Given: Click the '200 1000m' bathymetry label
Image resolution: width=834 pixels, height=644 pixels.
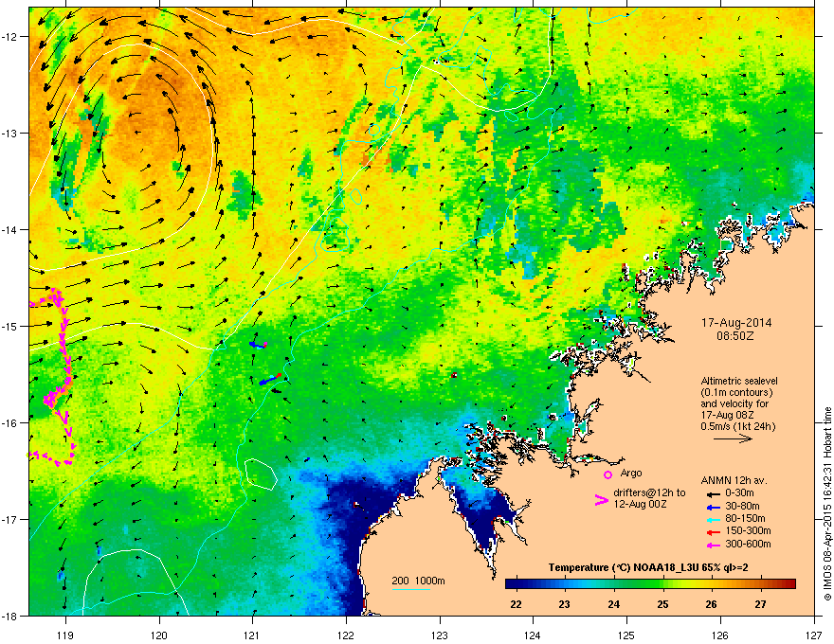Looking at the screenshot, I should (418, 581).
